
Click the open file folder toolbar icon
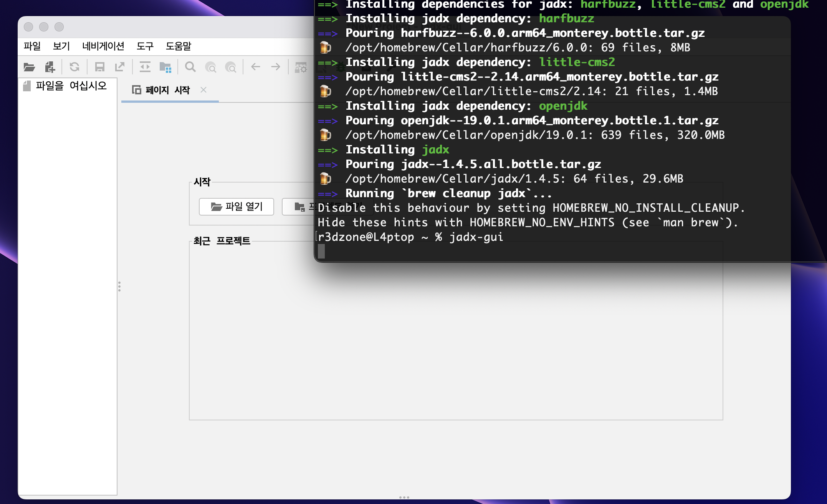pos(29,67)
